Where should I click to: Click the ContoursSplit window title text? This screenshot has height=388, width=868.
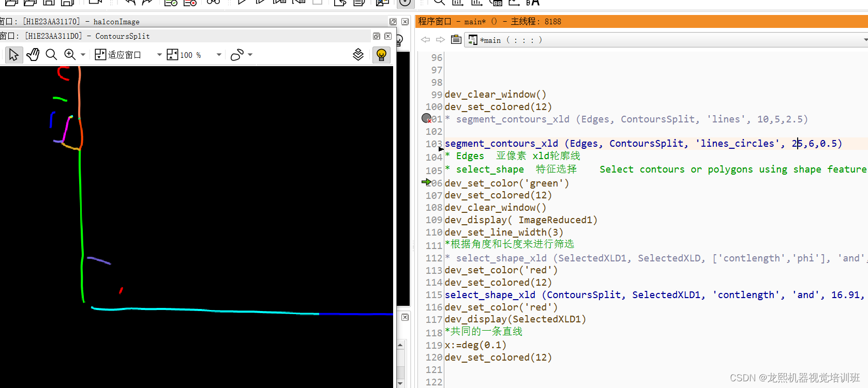[x=123, y=36]
